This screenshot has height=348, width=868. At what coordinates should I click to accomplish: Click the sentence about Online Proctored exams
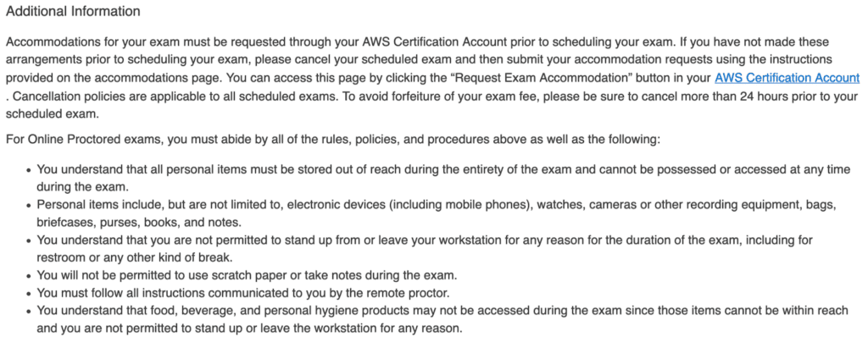tap(333, 140)
